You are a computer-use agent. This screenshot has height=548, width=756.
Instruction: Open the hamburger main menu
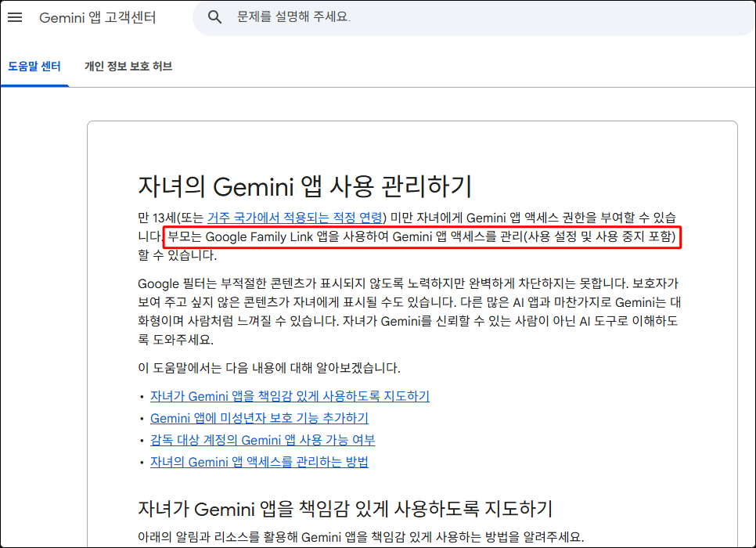click(x=15, y=17)
